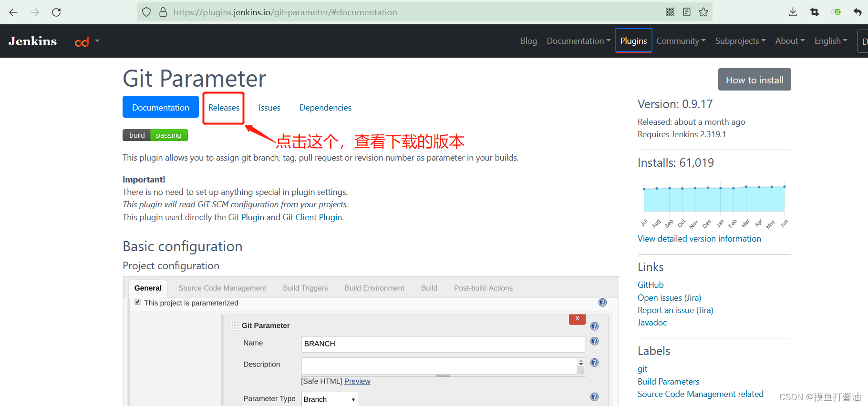Select the General config tab
The image size is (868, 406).
coord(148,288)
